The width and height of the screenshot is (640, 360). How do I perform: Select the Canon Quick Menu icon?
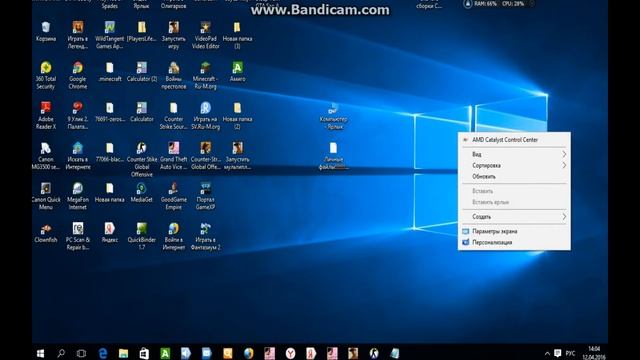coord(46,196)
